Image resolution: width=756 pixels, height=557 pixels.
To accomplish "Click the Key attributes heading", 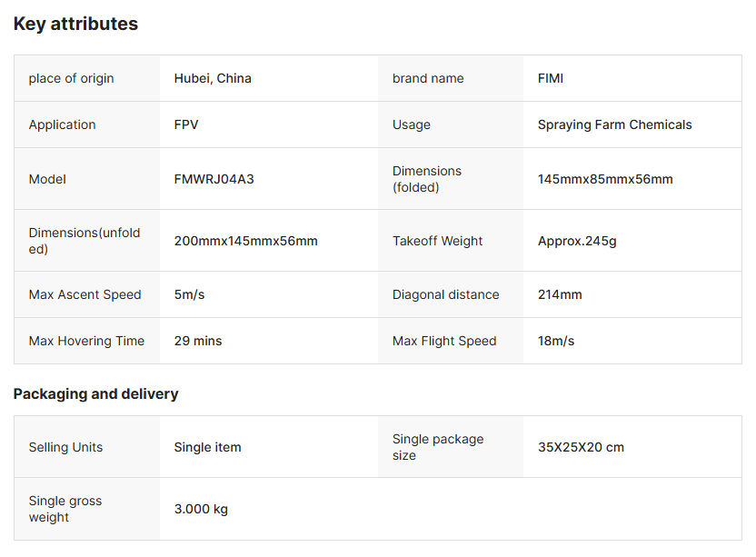I will (75, 25).
